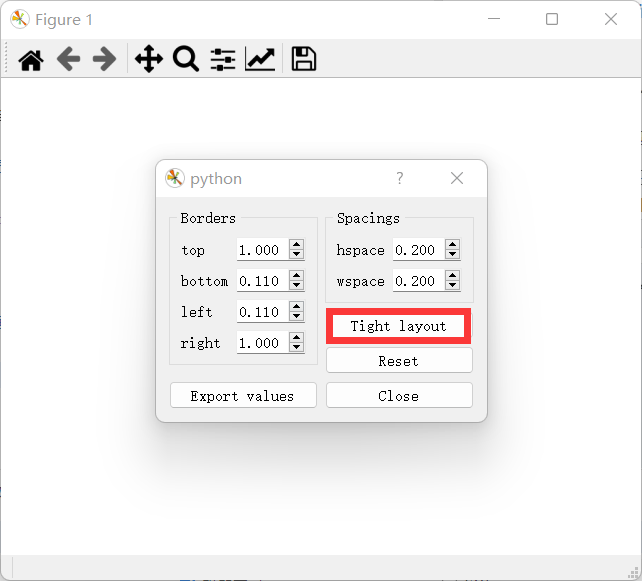Increase the bottom border value
The height and width of the screenshot is (581, 642).
coord(296,276)
